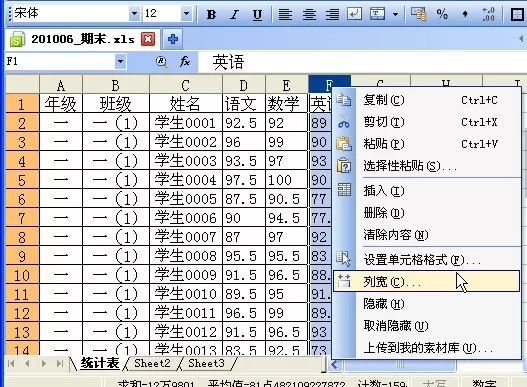The width and height of the screenshot is (527, 387).
Task: Apply currency number format
Action: (x=419, y=14)
